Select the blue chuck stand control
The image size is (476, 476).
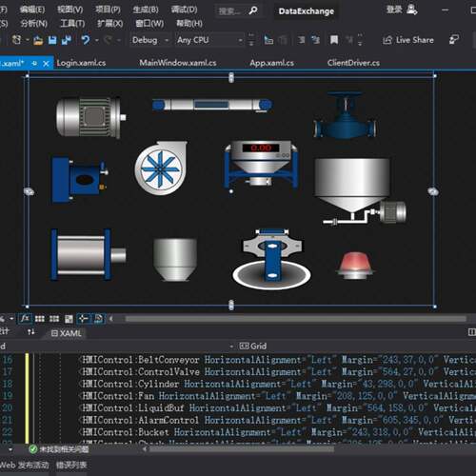271,259
